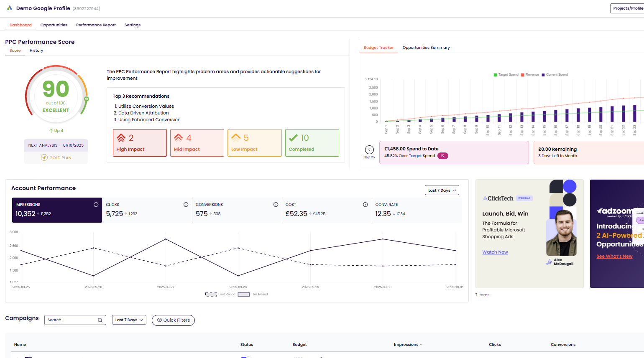Click the Cost card info icon
The width and height of the screenshot is (644, 358).
(365, 205)
